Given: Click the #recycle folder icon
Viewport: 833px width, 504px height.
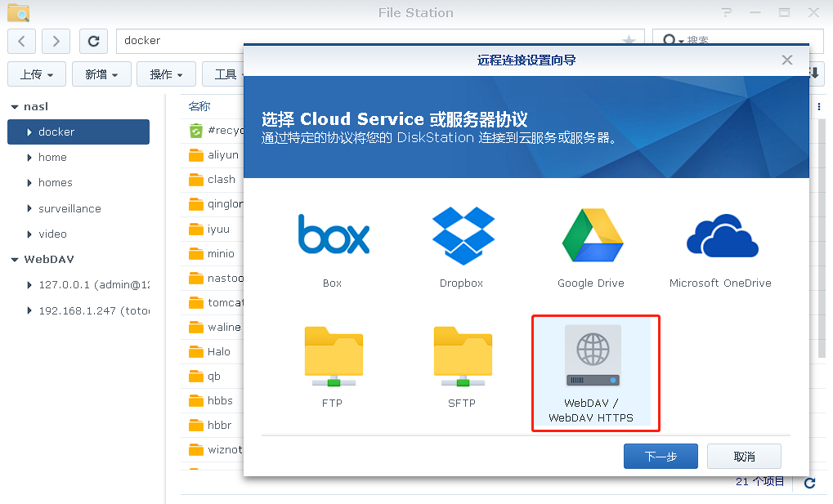Looking at the screenshot, I should 196,131.
